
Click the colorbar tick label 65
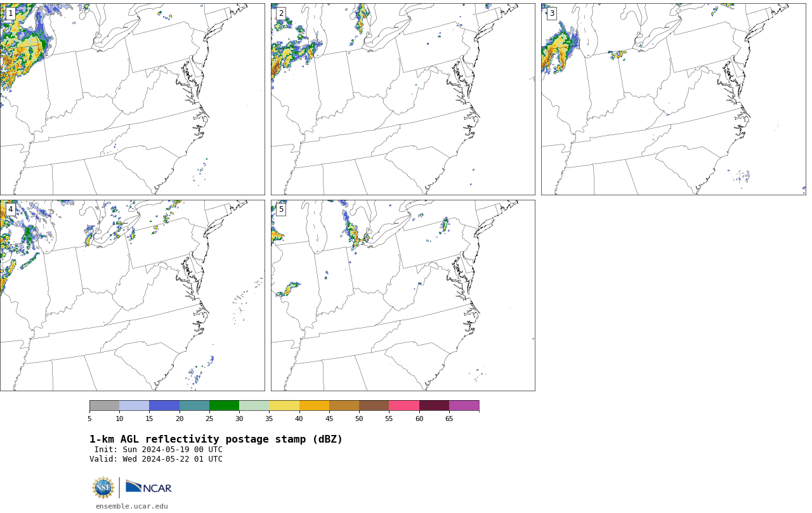pyautogui.click(x=449, y=419)
